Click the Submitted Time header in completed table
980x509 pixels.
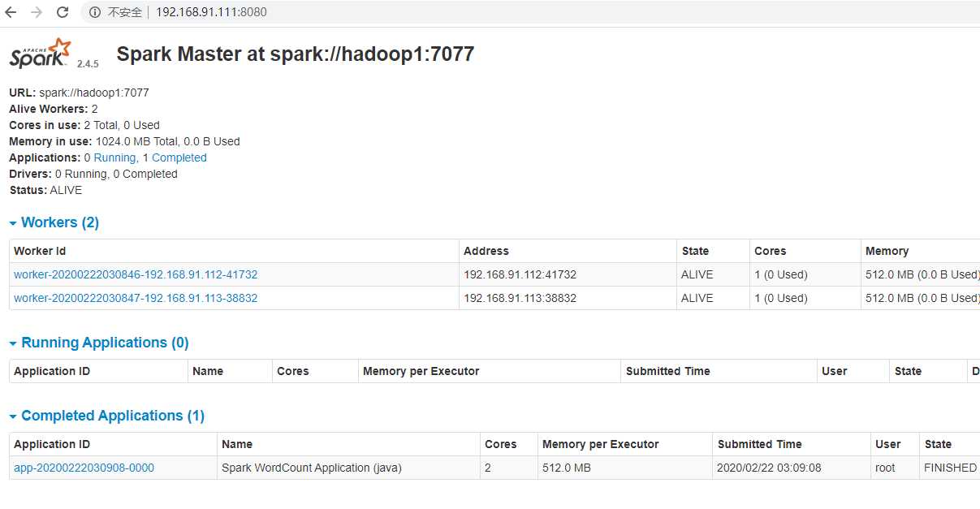(x=759, y=444)
